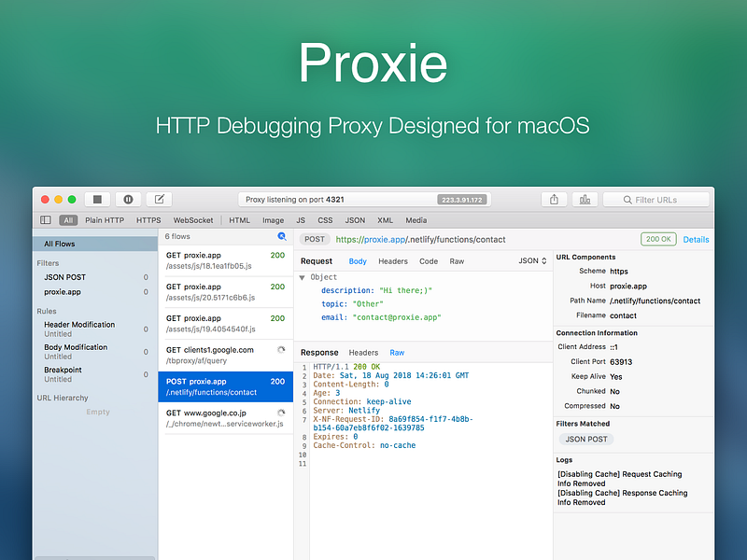This screenshot has height=560, width=747.
Task: Pause capturing with the pause icon
Action: (x=128, y=200)
